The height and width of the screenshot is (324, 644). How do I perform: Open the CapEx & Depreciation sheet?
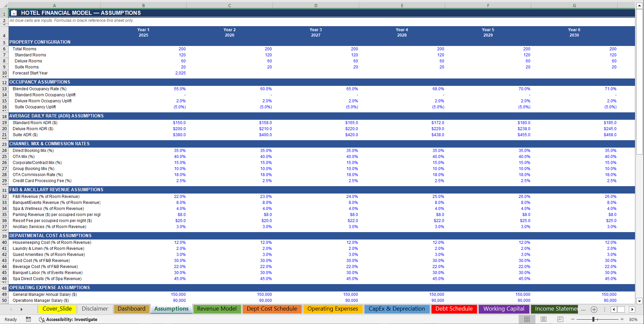(397, 309)
